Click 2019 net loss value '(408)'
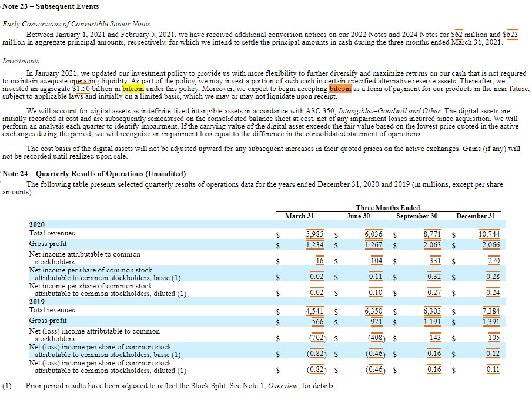Viewport: 532px width, 397px height. point(377,338)
